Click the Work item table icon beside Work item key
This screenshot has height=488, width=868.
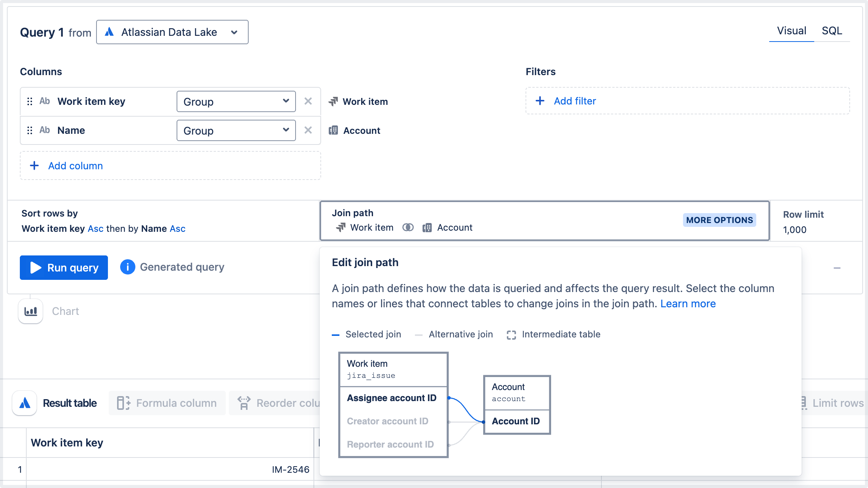[334, 101]
